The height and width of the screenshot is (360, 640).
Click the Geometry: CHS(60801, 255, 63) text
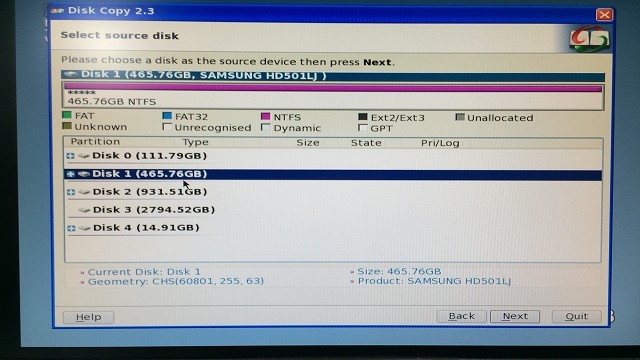point(176,281)
